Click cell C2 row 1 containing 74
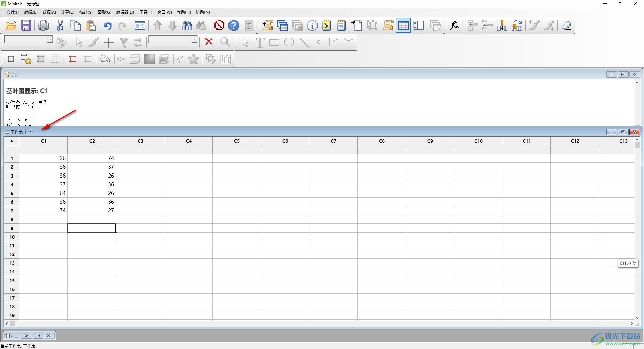Image resolution: width=644 pixels, height=349 pixels. pyautogui.click(x=92, y=158)
